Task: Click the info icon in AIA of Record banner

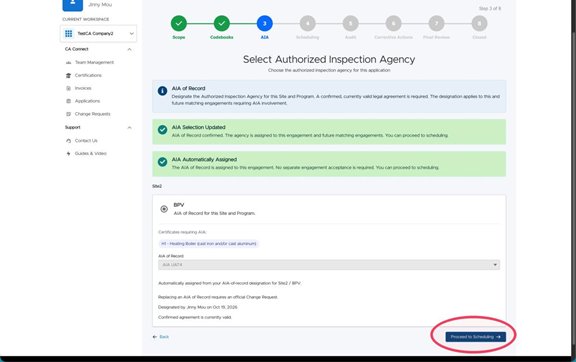Action: [162, 91]
